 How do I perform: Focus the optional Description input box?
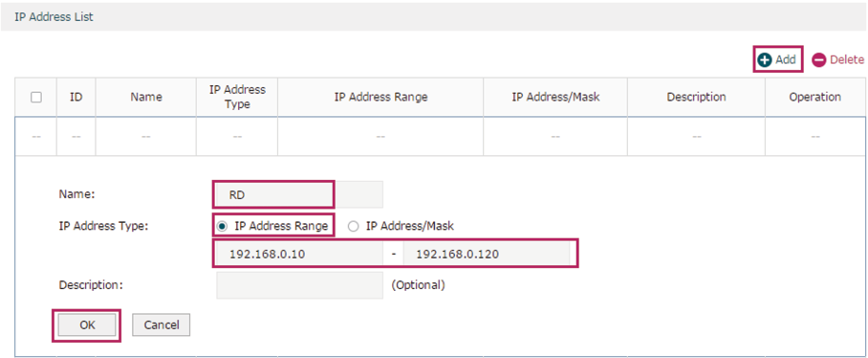[x=299, y=285]
